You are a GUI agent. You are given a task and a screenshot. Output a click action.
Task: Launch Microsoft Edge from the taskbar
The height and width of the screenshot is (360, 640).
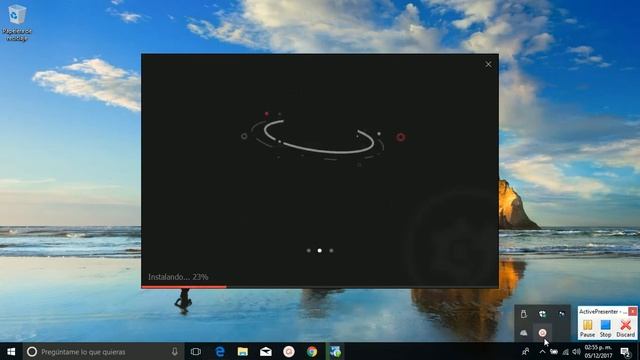point(220,351)
